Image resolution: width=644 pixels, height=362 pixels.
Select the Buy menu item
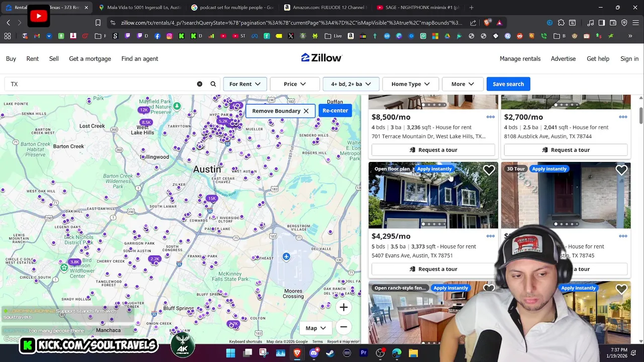point(11,59)
